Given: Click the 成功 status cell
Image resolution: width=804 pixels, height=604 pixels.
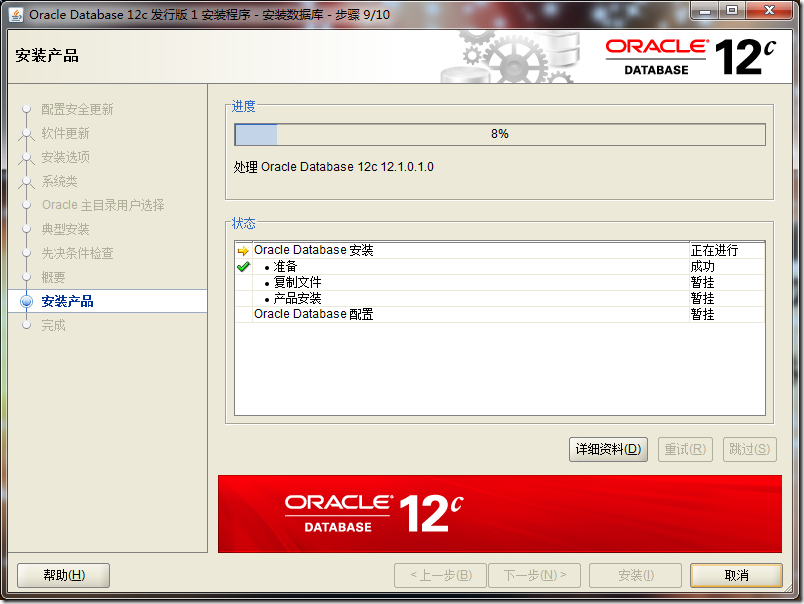Looking at the screenshot, I should point(727,267).
